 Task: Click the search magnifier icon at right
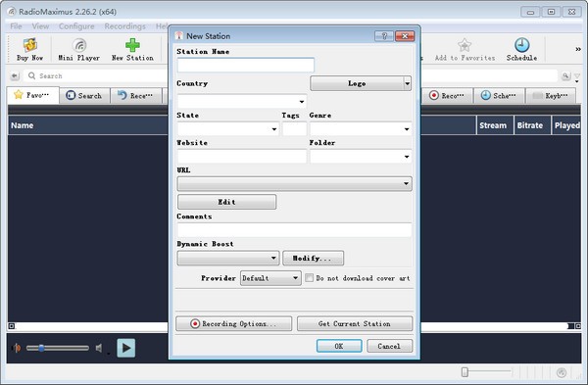tap(565, 76)
